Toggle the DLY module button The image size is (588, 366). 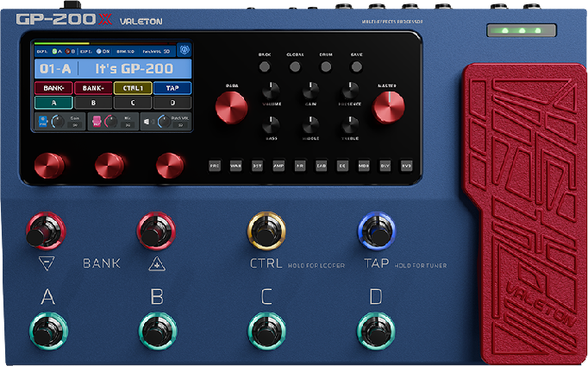(385, 166)
